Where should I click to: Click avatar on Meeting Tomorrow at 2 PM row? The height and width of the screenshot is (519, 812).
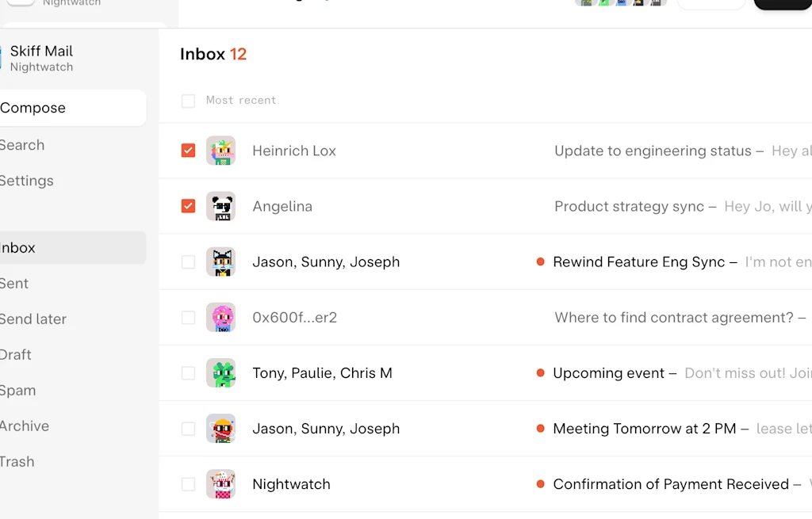point(220,429)
